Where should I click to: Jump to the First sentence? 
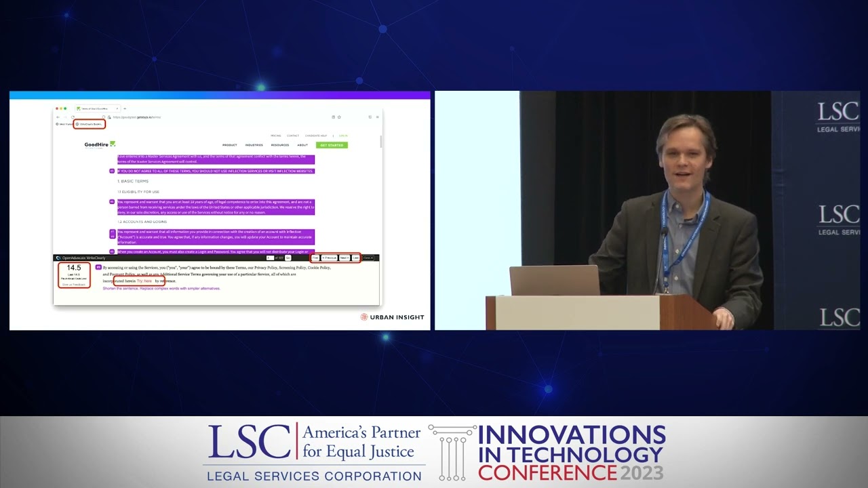point(315,258)
